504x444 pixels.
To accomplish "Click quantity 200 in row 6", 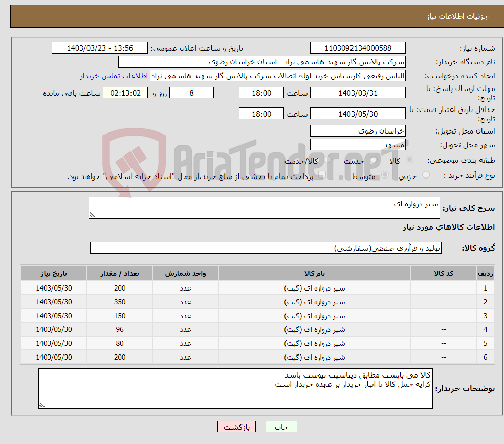I will (x=120, y=357).
